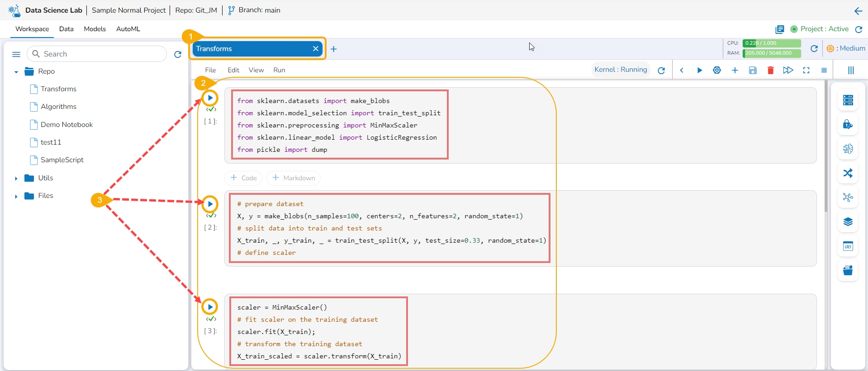Click the + Code button
Image resolution: width=868 pixels, height=371 pixels.
pos(244,178)
